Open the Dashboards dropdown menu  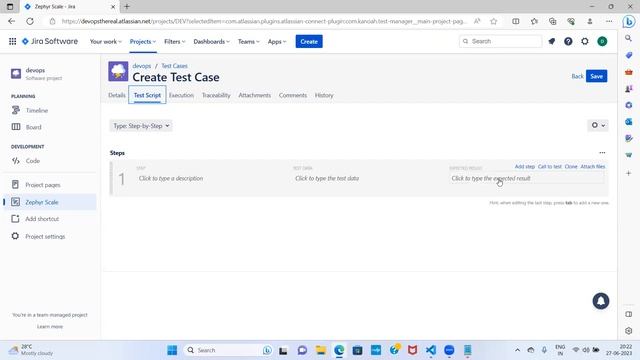[x=211, y=42]
